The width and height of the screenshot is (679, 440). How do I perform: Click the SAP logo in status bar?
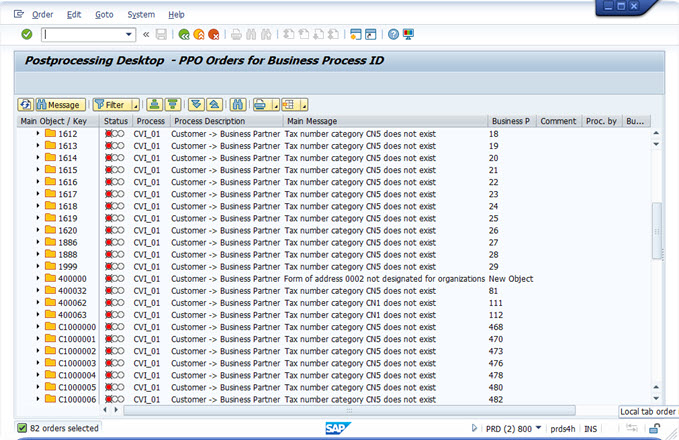(338, 428)
